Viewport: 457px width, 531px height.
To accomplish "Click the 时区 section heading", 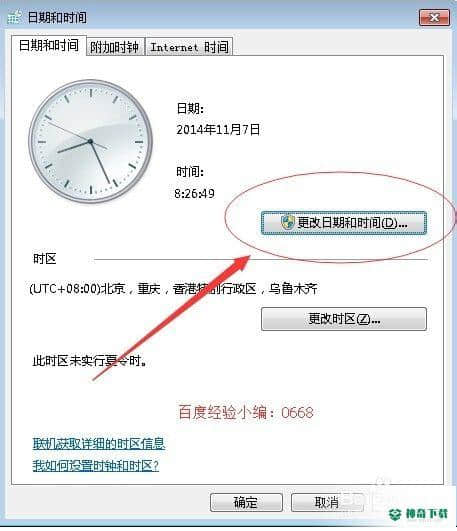I will (x=44, y=259).
